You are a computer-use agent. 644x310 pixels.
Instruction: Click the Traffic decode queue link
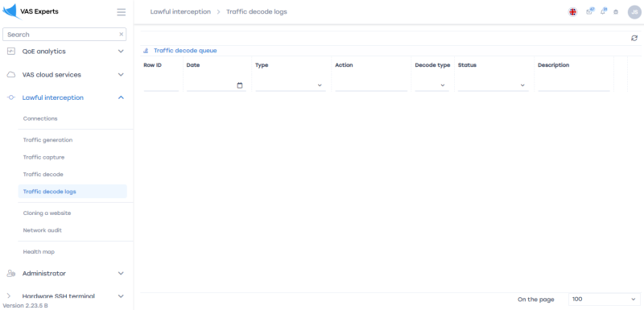pyautogui.click(x=185, y=51)
